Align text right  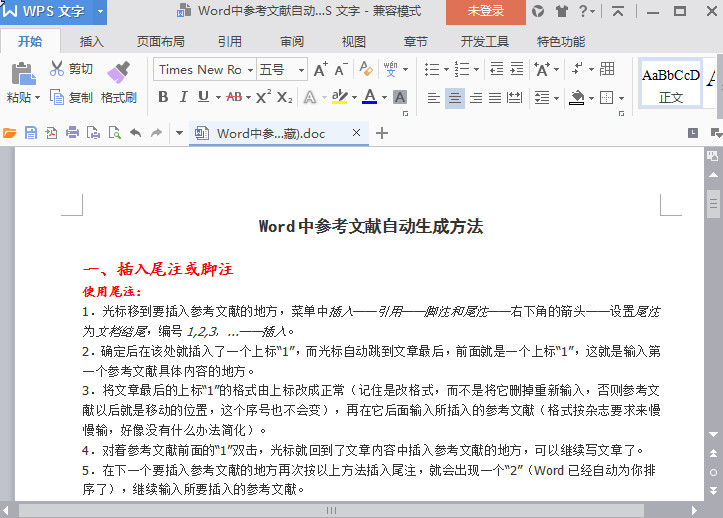click(x=476, y=98)
